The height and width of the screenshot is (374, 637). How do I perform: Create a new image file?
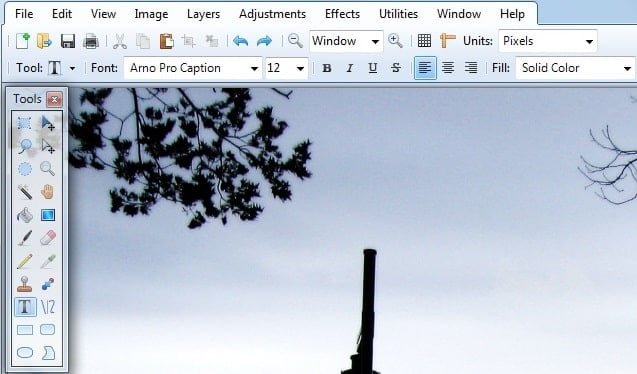pyautogui.click(x=23, y=41)
